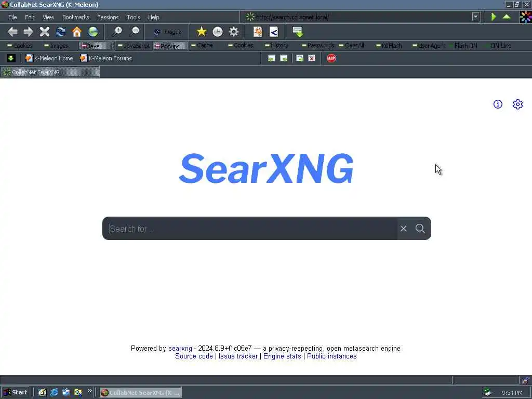Go back with the Back arrow

pyautogui.click(x=12, y=32)
